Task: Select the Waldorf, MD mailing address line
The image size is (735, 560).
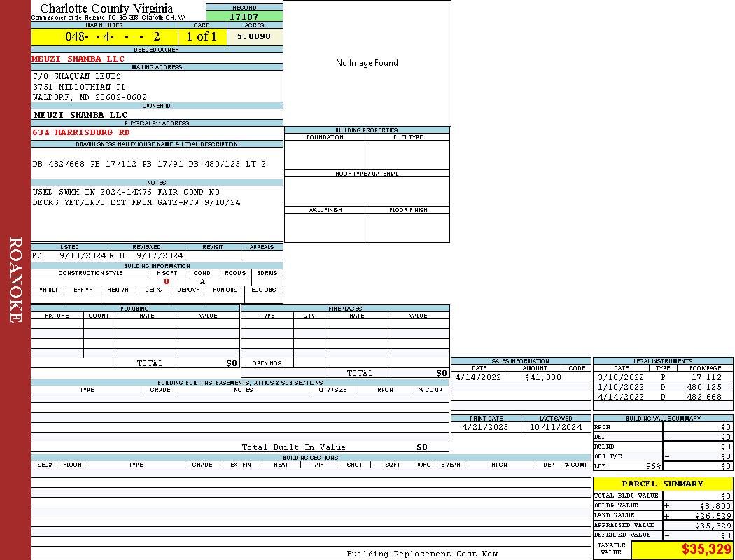Action: point(90,97)
